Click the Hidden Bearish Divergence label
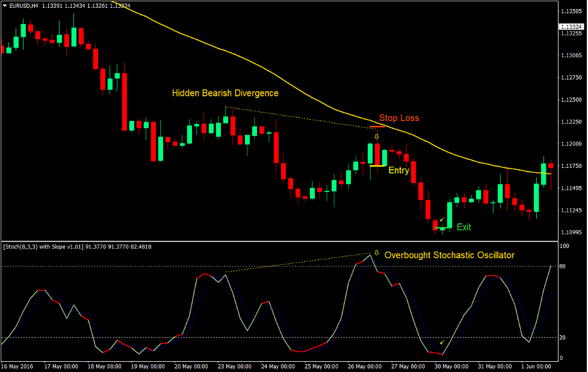 point(225,93)
